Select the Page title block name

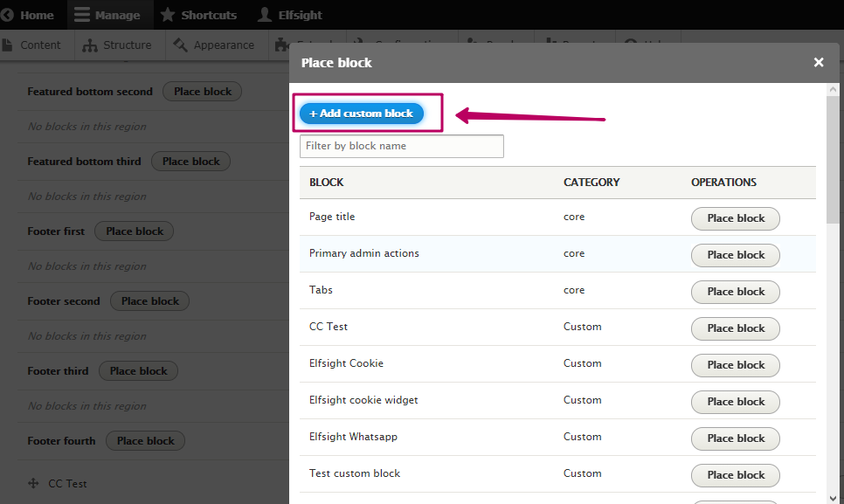[x=332, y=217]
